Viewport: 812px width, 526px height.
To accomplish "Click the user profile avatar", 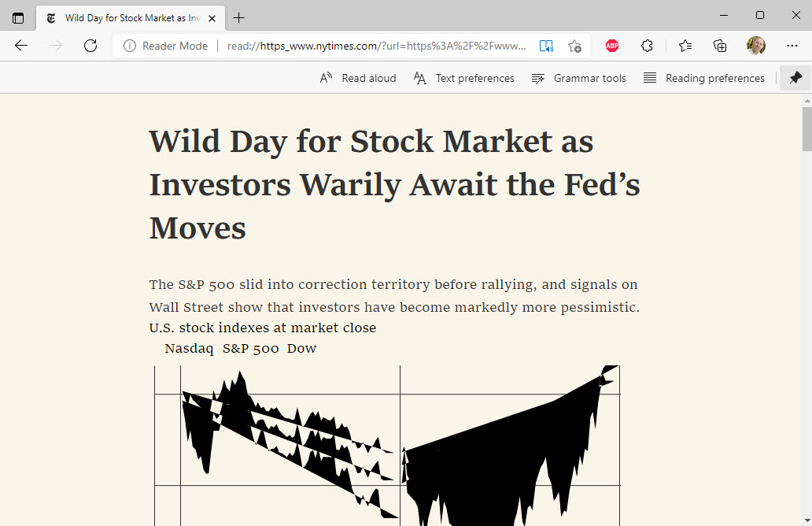I will coord(755,46).
